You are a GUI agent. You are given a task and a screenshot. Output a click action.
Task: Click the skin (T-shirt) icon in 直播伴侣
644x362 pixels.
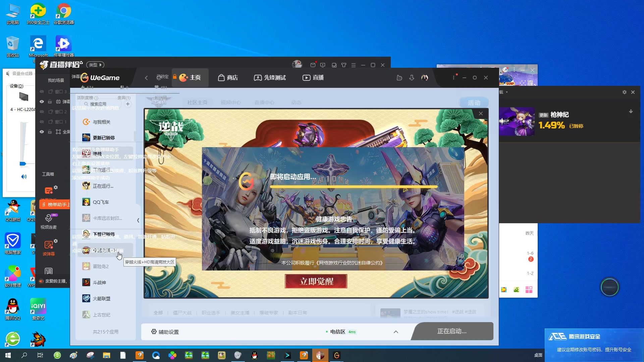click(x=344, y=65)
